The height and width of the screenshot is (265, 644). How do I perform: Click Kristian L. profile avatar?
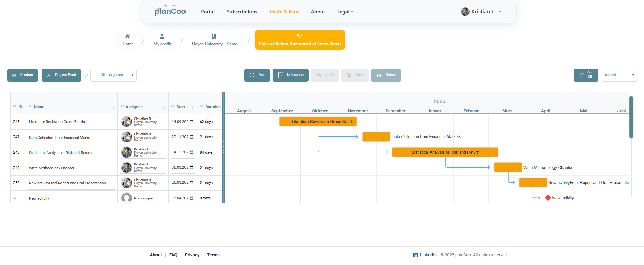click(465, 12)
